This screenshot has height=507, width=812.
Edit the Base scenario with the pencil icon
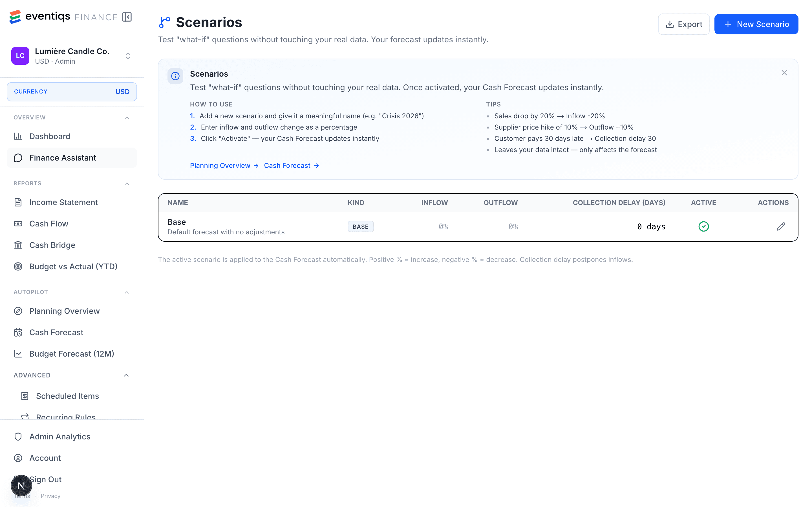[781, 226]
